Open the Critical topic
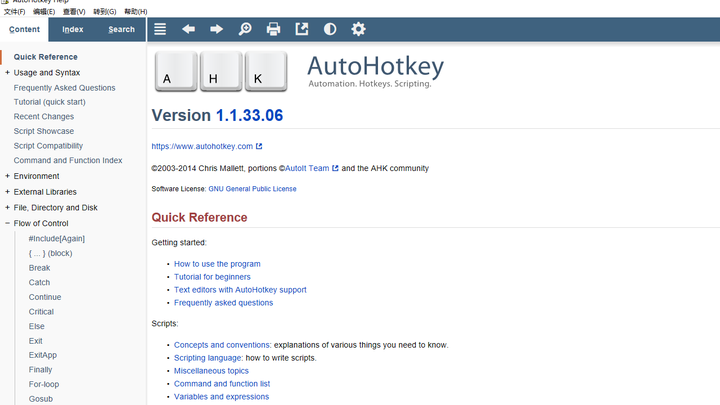The width and height of the screenshot is (720, 405). pyautogui.click(x=41, y=312)
